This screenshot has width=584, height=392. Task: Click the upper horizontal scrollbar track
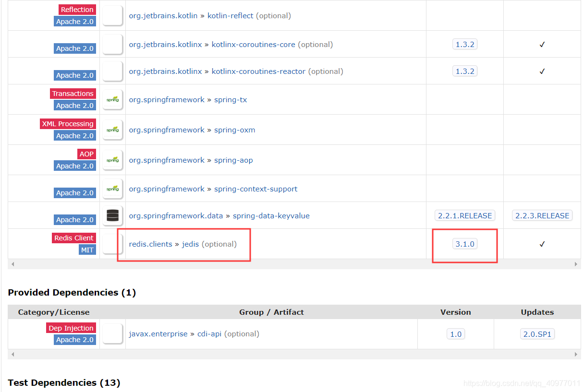[x=294, y=264]
